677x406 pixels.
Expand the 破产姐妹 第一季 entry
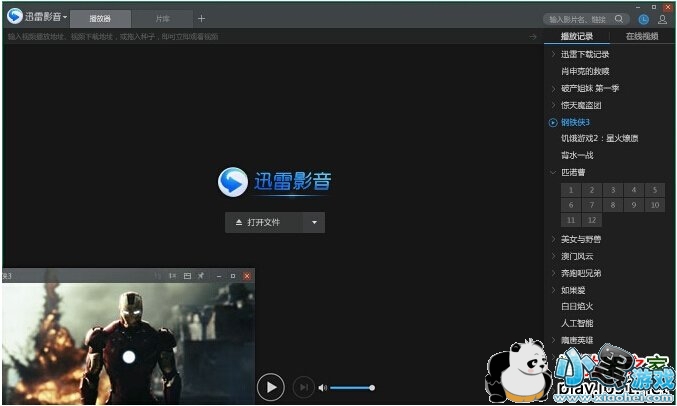pos(553,89)
